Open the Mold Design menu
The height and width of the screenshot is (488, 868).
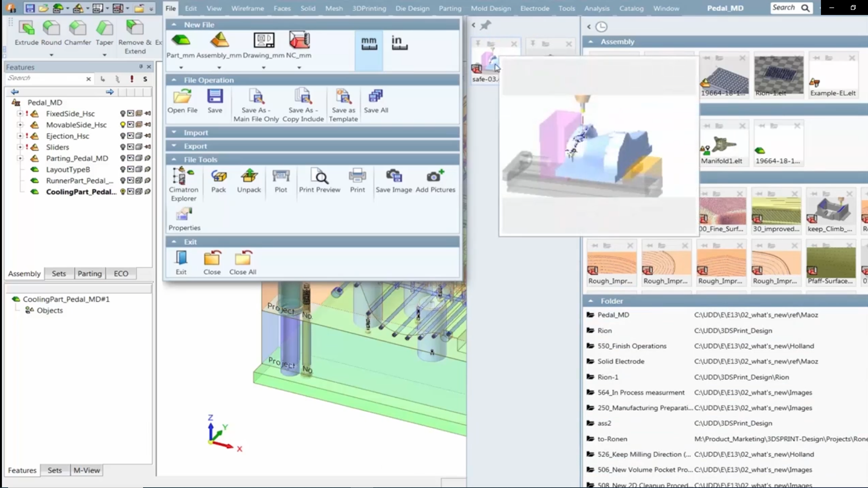pos(491,8)
